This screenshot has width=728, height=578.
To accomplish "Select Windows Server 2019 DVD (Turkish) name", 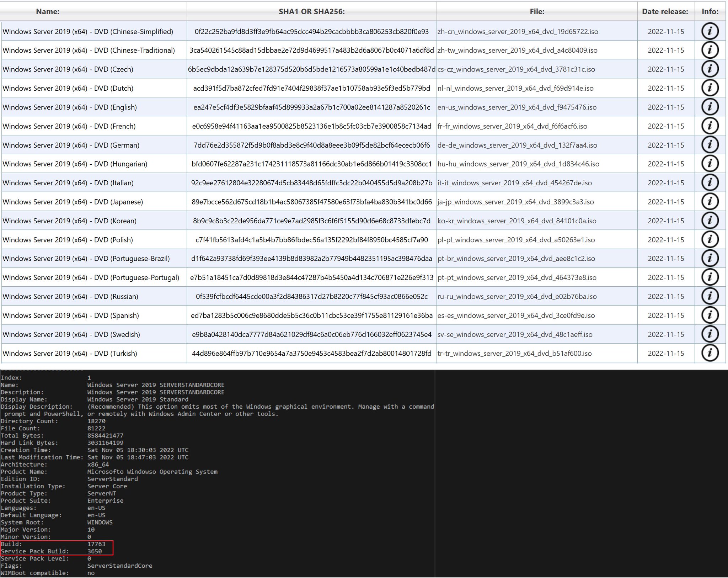I will (x=70, y=353).
